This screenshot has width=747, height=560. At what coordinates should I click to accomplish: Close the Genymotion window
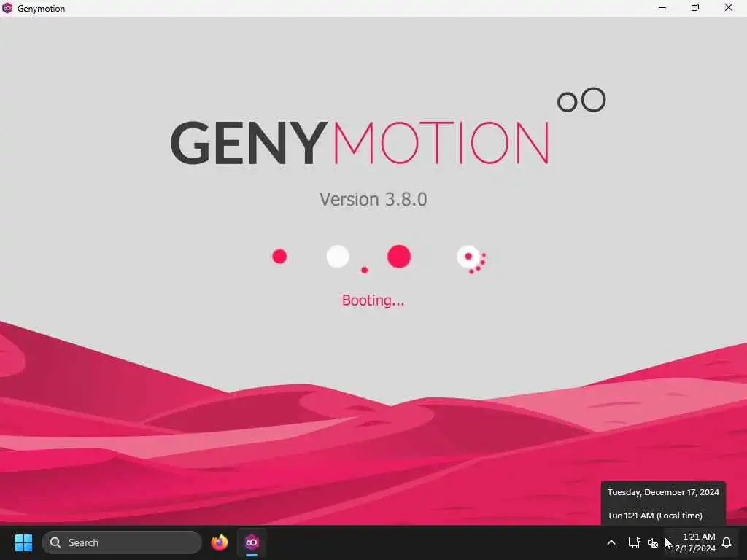pos(729,7)
